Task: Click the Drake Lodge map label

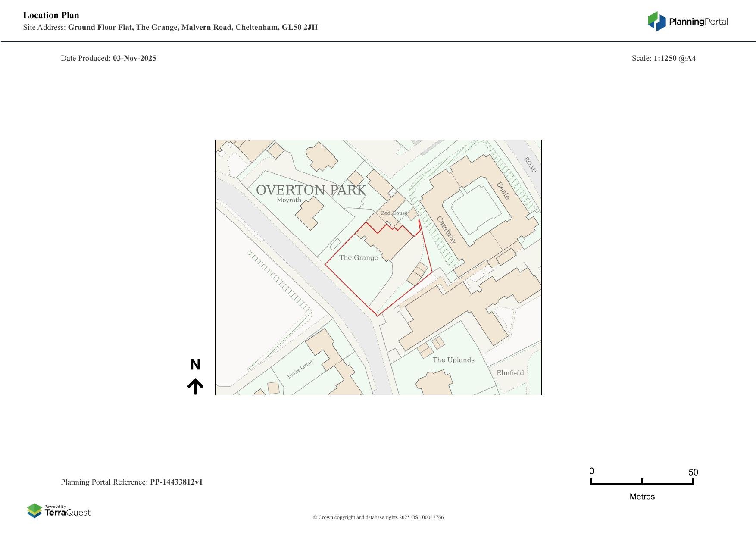Action: pos(300,369)
